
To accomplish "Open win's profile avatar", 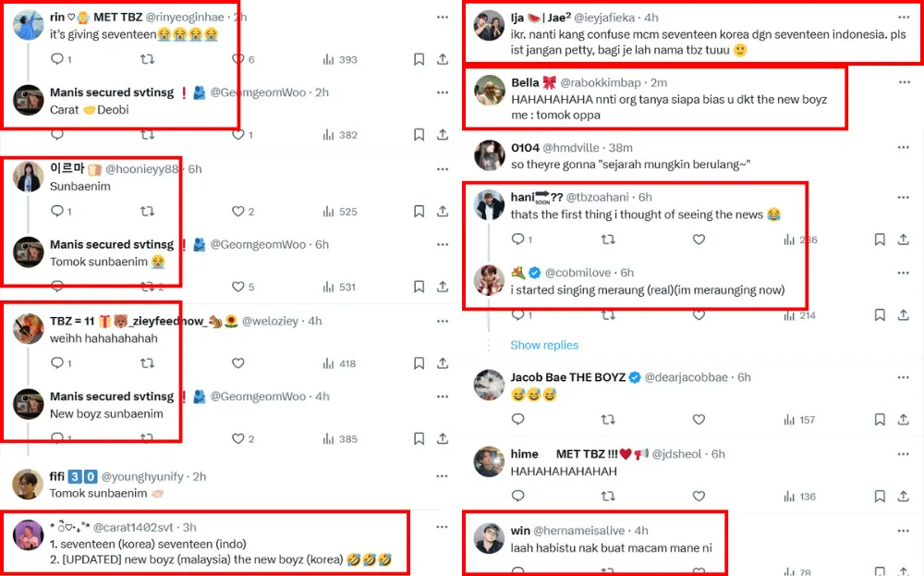I will click(x=489, y=538).
